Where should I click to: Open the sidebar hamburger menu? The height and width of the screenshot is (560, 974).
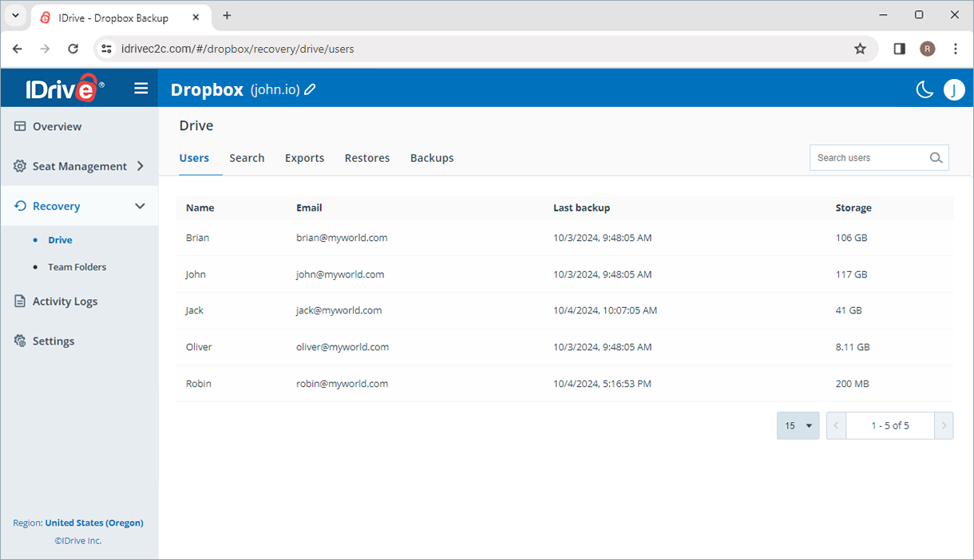click(x=141, y=89)
